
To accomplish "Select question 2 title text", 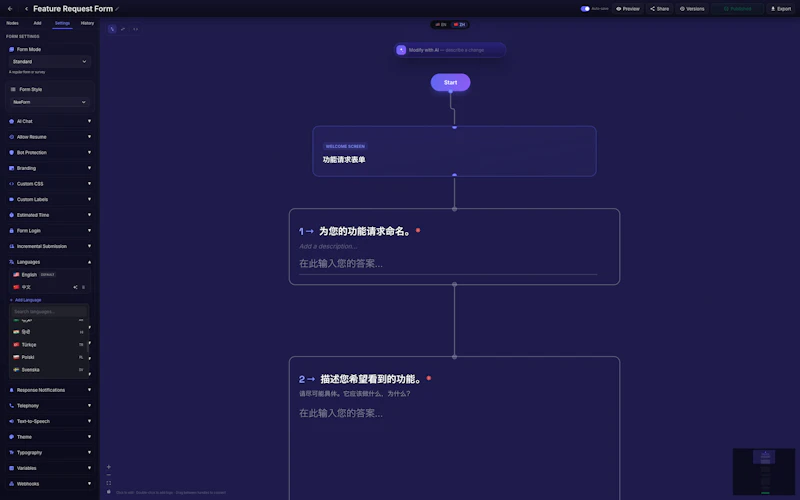I will coord(371,379).
